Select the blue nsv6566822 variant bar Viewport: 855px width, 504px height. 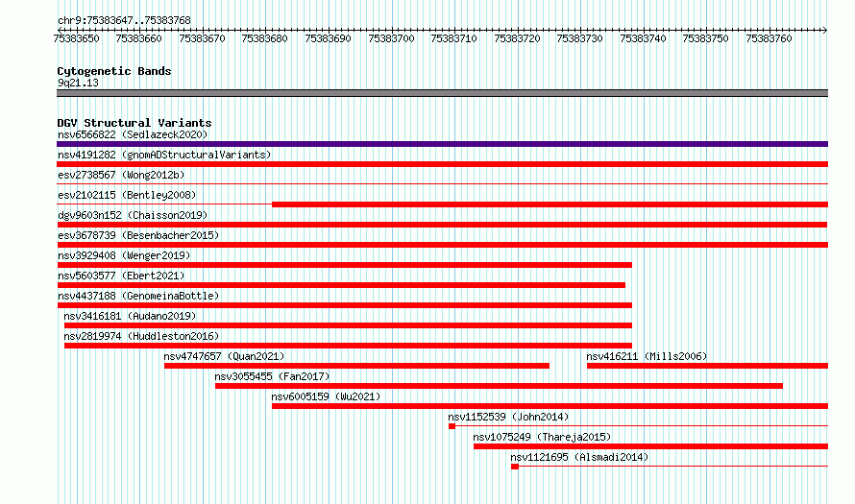pyautogui.click(x=442, y=144)
